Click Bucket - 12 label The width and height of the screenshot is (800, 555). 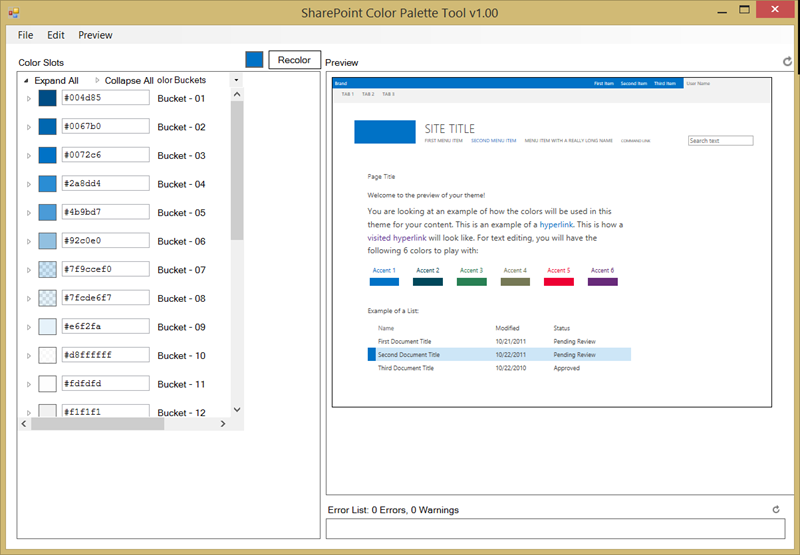pyautogui.click(x=181, y=412)
